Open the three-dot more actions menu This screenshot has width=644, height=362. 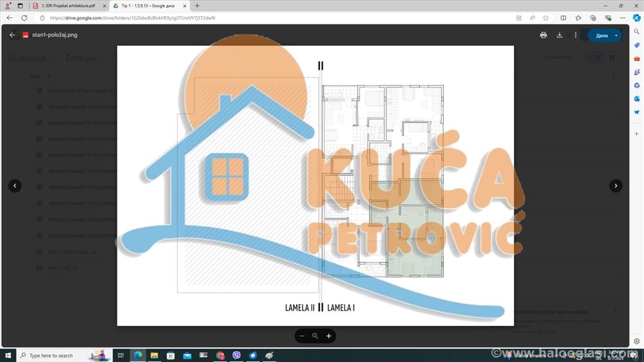pyautogui.click(x=576, y=35)
